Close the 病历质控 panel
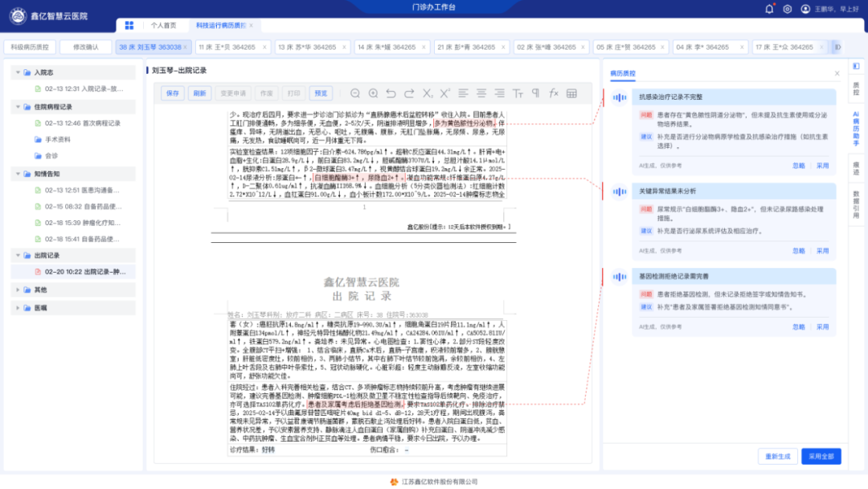The width and height of the screenshot is (868, 489). (837, 73)
